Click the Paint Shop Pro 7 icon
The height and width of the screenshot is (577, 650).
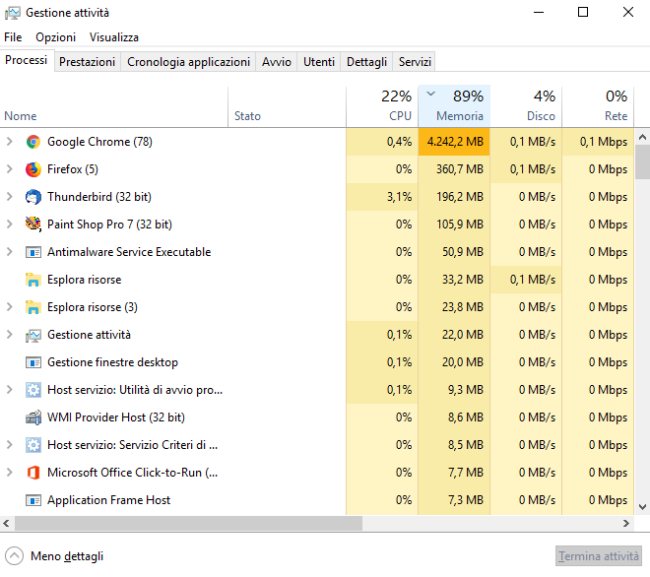click(x=33, y=224)
